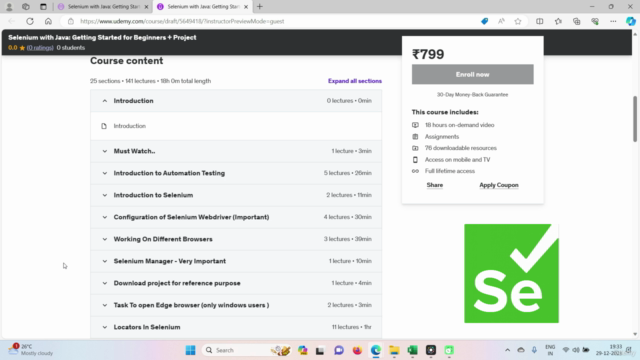
Task: Expand Locators In Selenium section
Action: (x=236, y=327)
